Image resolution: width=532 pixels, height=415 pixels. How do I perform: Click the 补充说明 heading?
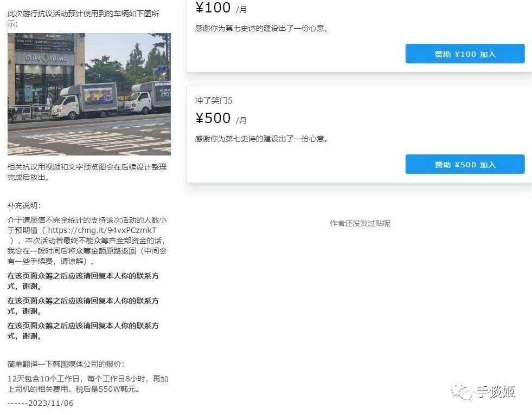coord(24,205)
